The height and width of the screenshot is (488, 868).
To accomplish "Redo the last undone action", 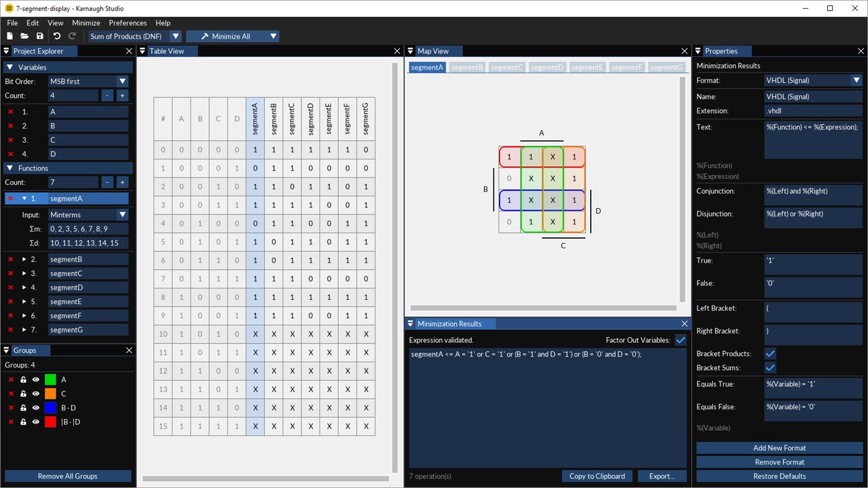I will [x=72, y=36].
